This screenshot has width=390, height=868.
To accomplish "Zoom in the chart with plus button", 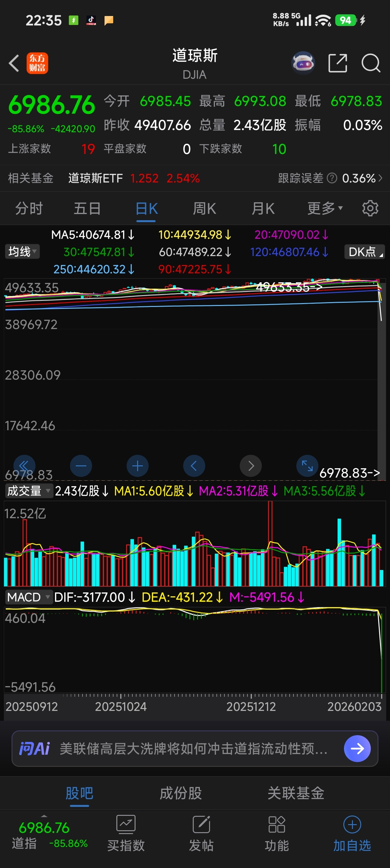I will [x=137, y=466].
